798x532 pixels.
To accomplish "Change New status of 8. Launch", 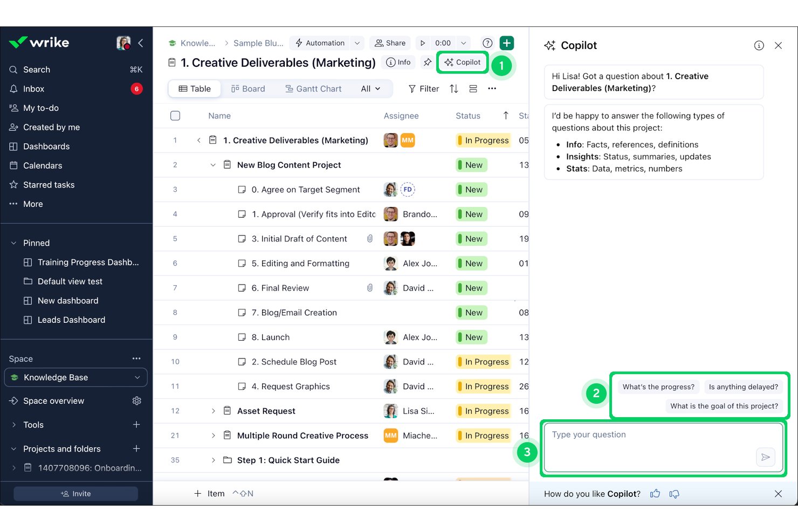I will coord(472,337).
